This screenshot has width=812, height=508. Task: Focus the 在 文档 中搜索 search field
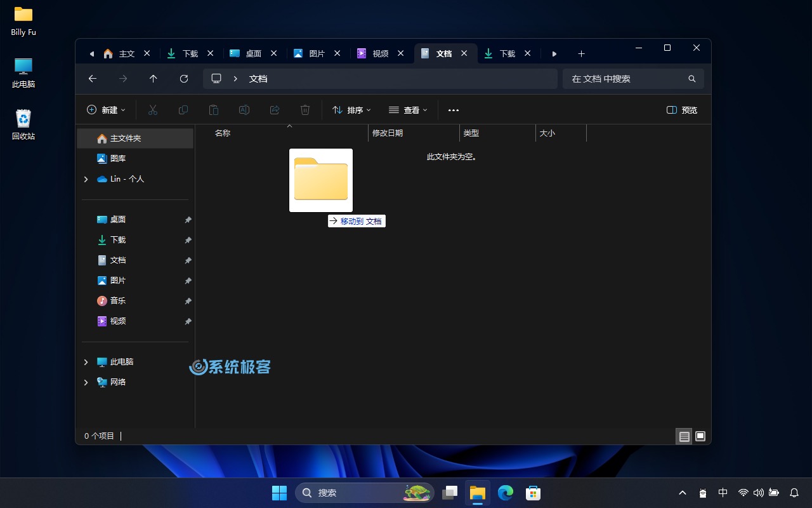pyautogui.click(x=633, y=79)
